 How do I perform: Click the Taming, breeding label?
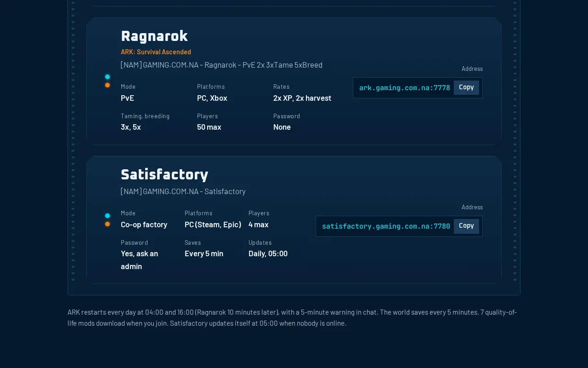coord(145,116)
